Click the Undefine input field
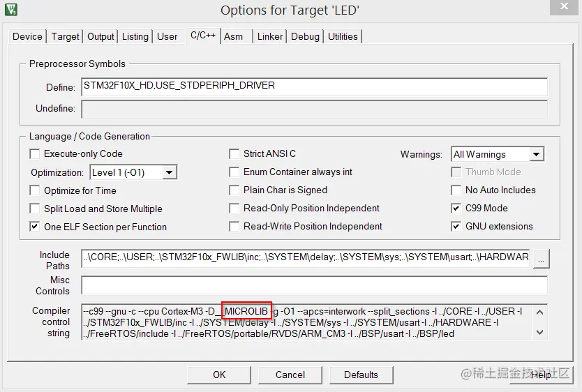The width and height of the screenshot is (582, 392). coord(315,109)
